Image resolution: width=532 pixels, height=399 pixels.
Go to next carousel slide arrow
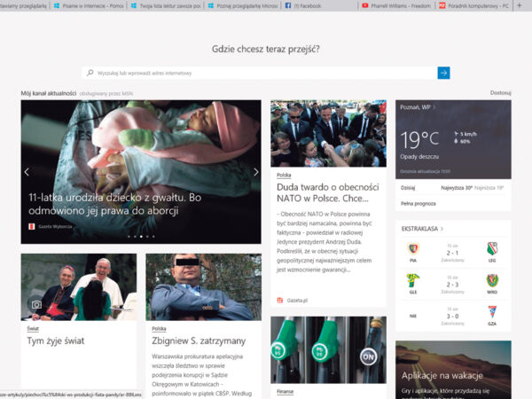pos(256,172)
